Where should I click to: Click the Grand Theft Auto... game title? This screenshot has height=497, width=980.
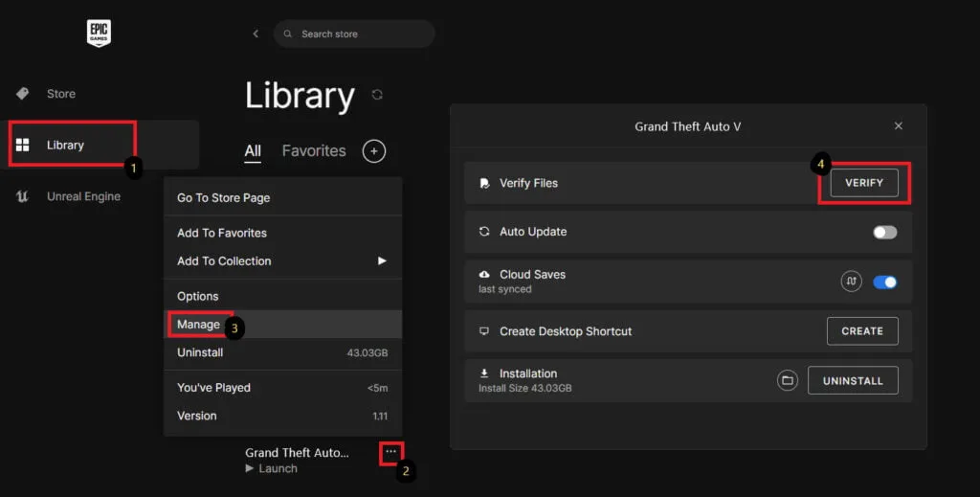click(x=297, y=453)
